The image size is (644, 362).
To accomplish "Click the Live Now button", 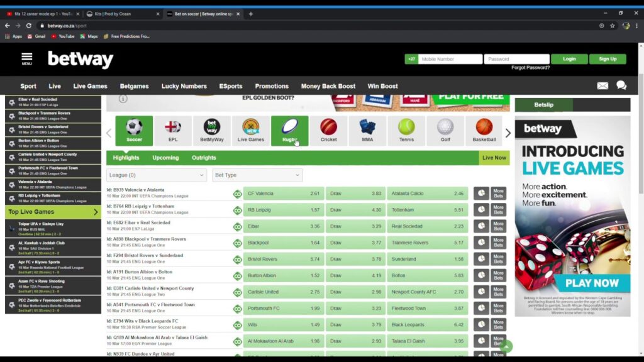I will coord(494,158).
